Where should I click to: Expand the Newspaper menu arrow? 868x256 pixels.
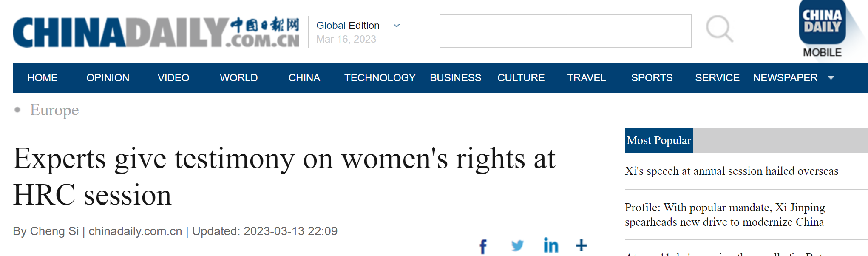click(x=831, y=78)
